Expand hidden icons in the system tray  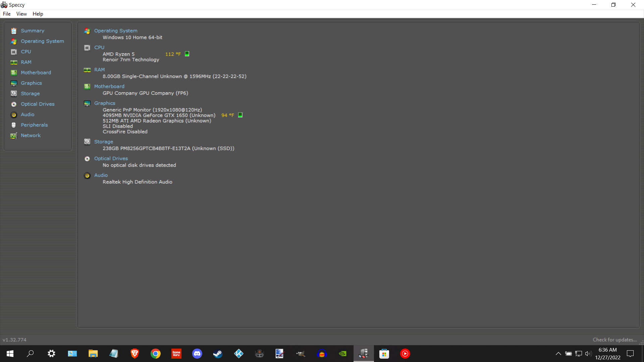click(558, 354)
